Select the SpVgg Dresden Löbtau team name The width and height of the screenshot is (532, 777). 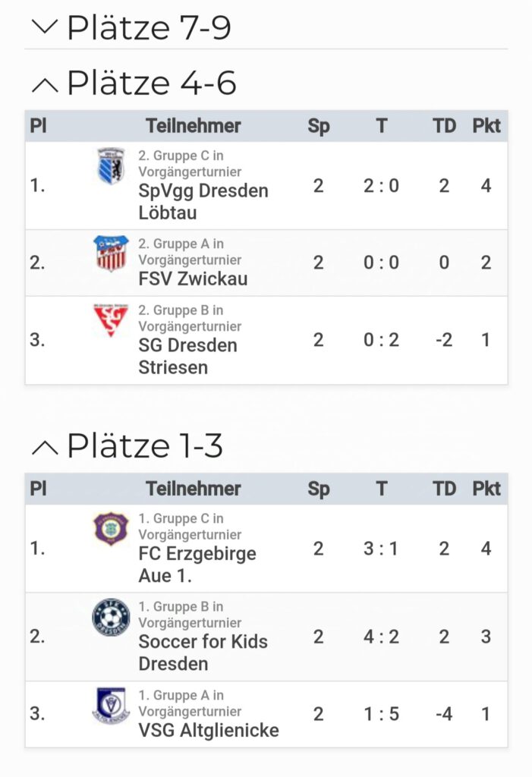coord(203,202)
